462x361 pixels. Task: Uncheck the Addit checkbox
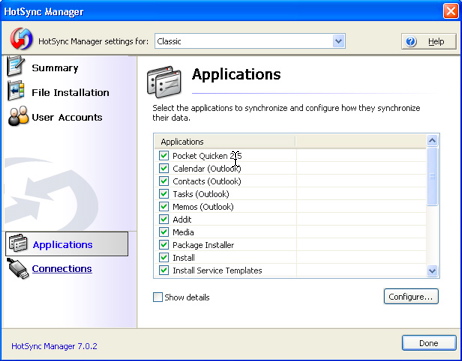click(x=164, y=219)
